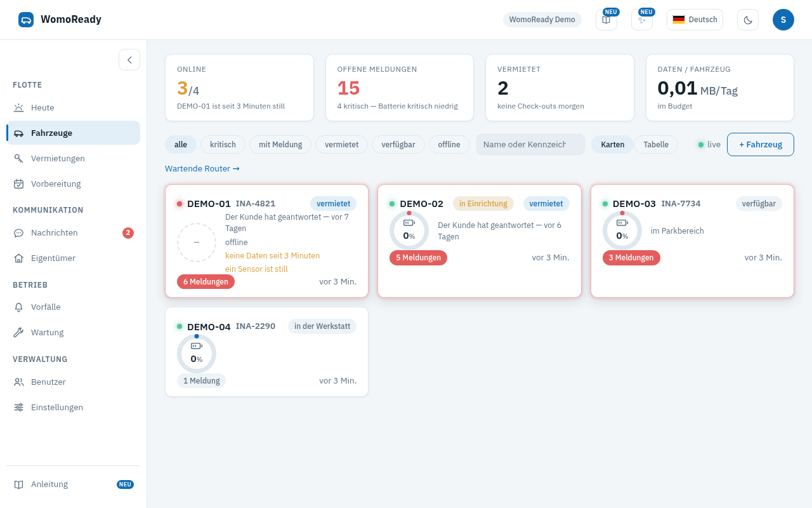This screenshot has width=812, height=508.
Task: Filter by 'offline' chip
Action: point(449,145)
